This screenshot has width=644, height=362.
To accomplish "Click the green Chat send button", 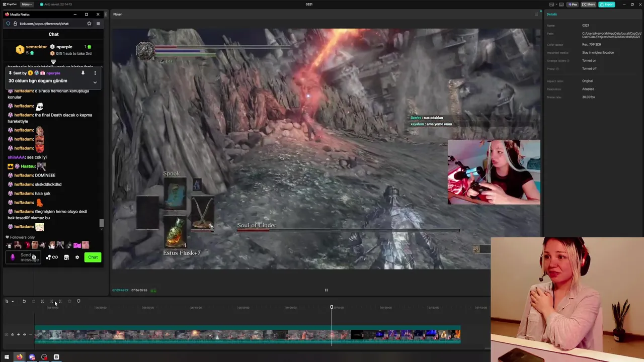I will pos(93,257).
